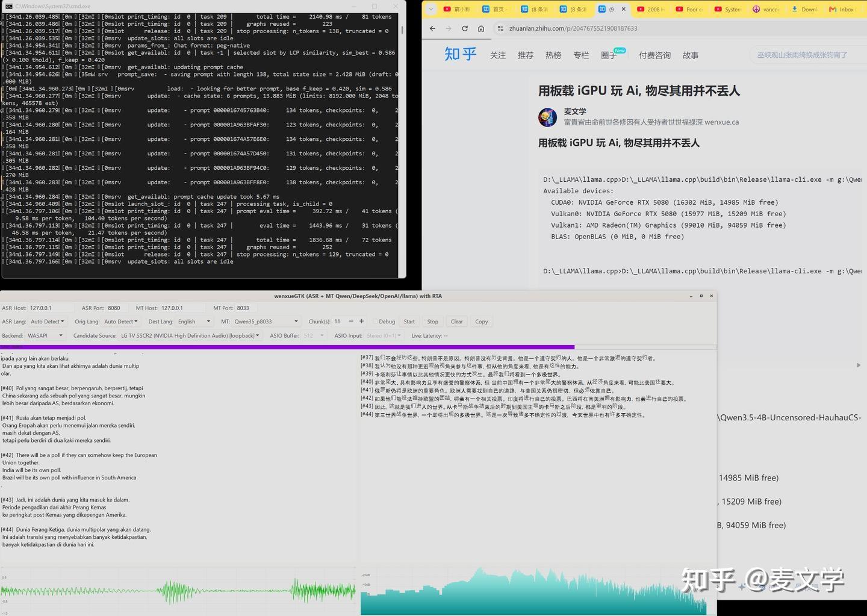Click the purple level progress bar
This screenshot has width=867, height=616.
(x=287, y=347)
